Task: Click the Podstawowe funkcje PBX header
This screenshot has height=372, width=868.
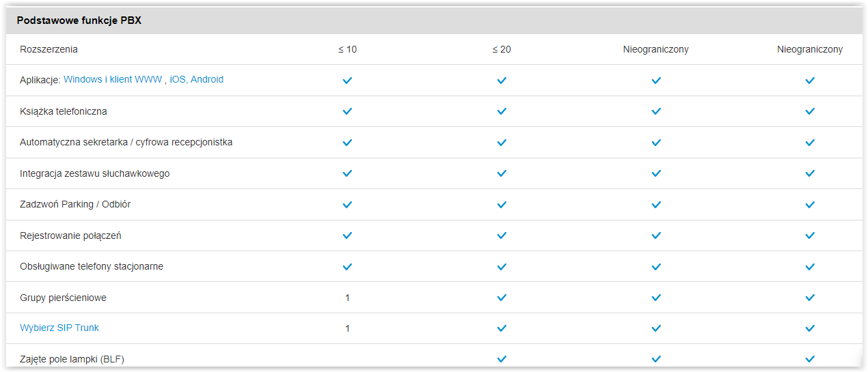Action: point(79,20)
